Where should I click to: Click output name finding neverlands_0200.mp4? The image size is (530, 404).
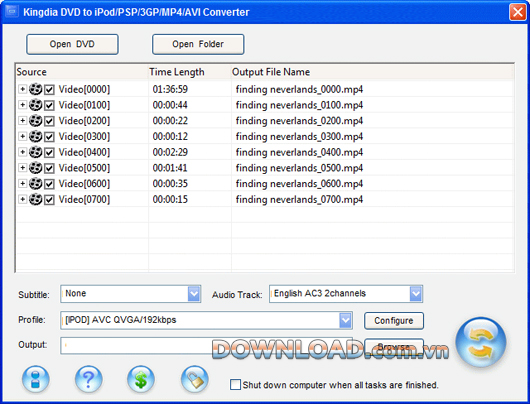pos(299,121)
